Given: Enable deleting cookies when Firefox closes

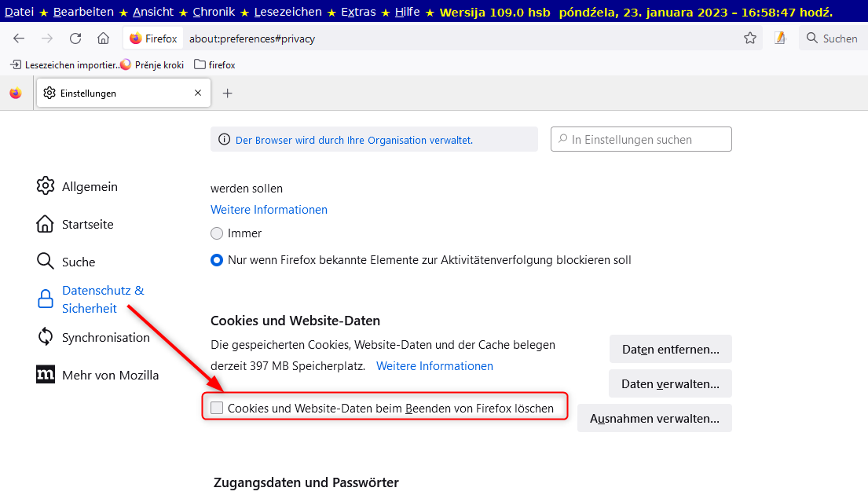Looking at the screenshot, I should tap(217, 408).
